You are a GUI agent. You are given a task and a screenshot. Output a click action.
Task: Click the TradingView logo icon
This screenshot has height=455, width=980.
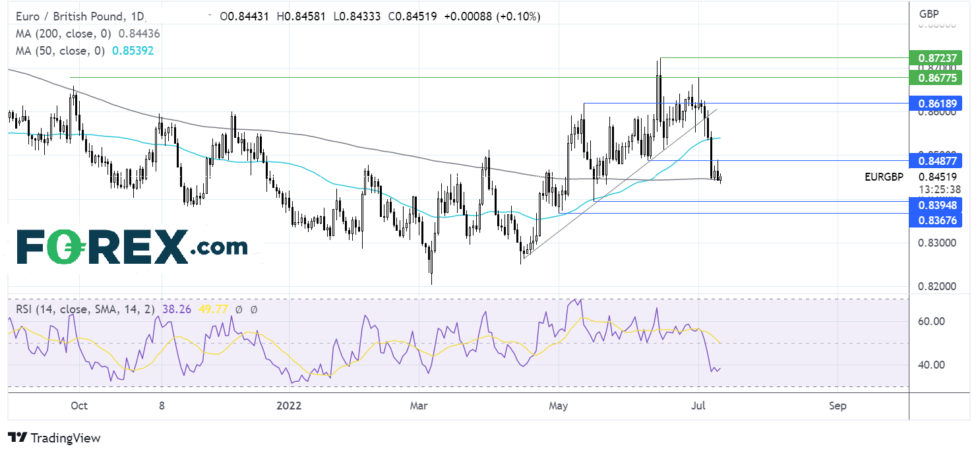pyautogui.click(x=17, y=438)
